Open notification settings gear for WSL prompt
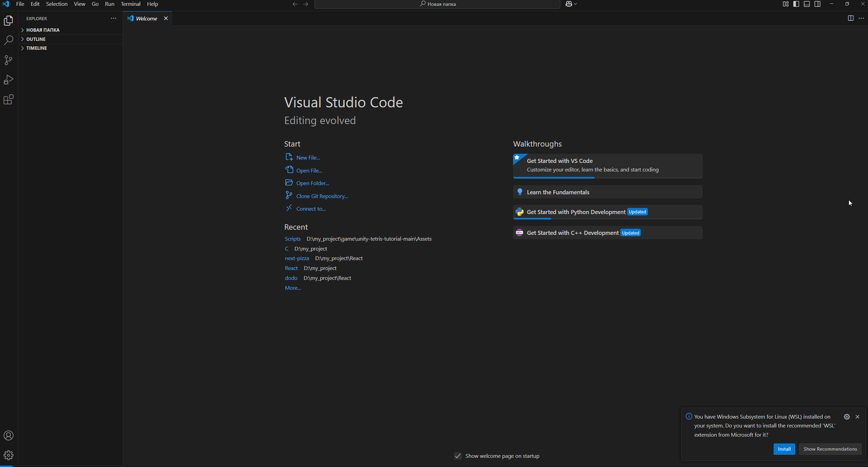Image resolution: width=868 pixels, height=467 pixels. coord(847,417)
